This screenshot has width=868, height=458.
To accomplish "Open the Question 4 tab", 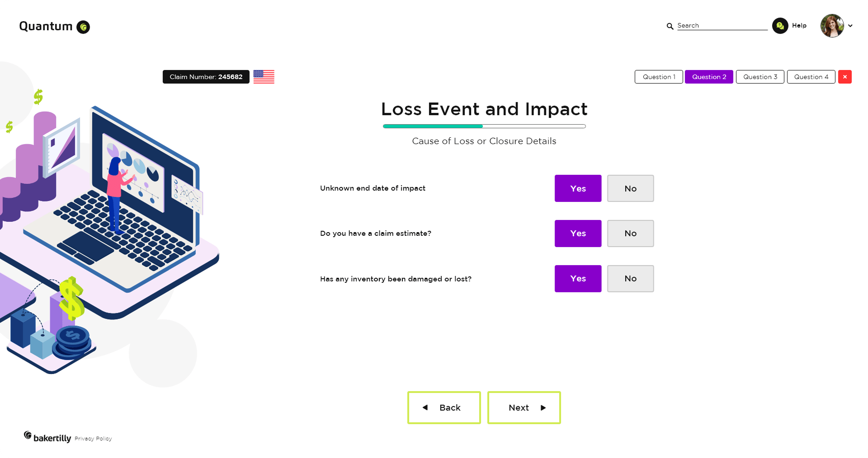I will 811,77.
